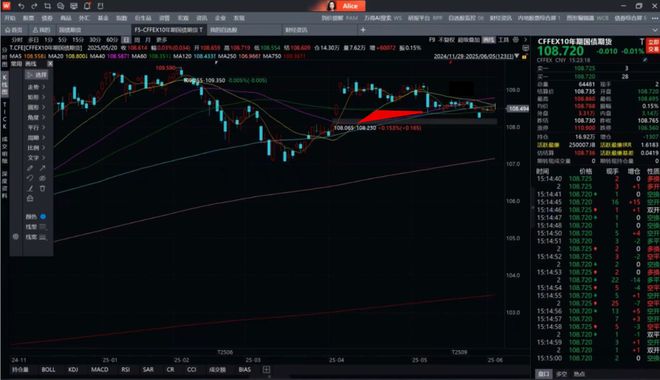Viewport: 660px width, 380px height.
Task: Open the blue drawing color swatch
Action: pos(43,216)
